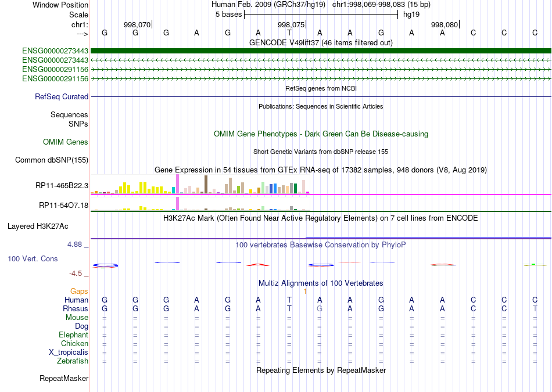Click the Dog alignment row label
Viewport: 552px width, 392px height.
[x=81, y=326]
